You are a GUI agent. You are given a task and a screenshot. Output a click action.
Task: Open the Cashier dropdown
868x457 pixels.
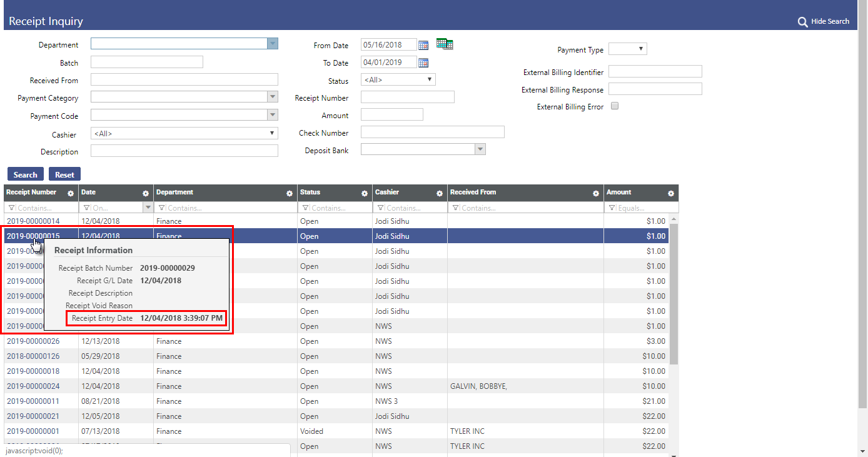184,133
